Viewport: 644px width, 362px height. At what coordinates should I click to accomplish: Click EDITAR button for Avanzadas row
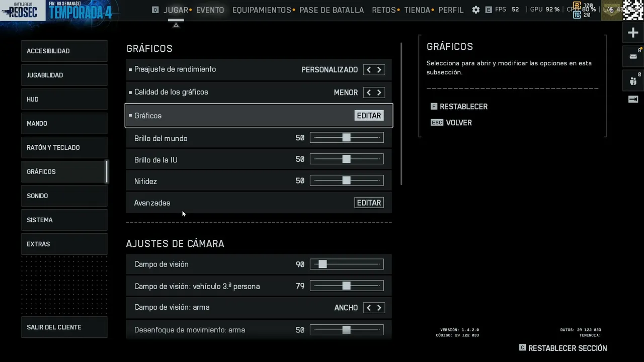tap(369, 203)
